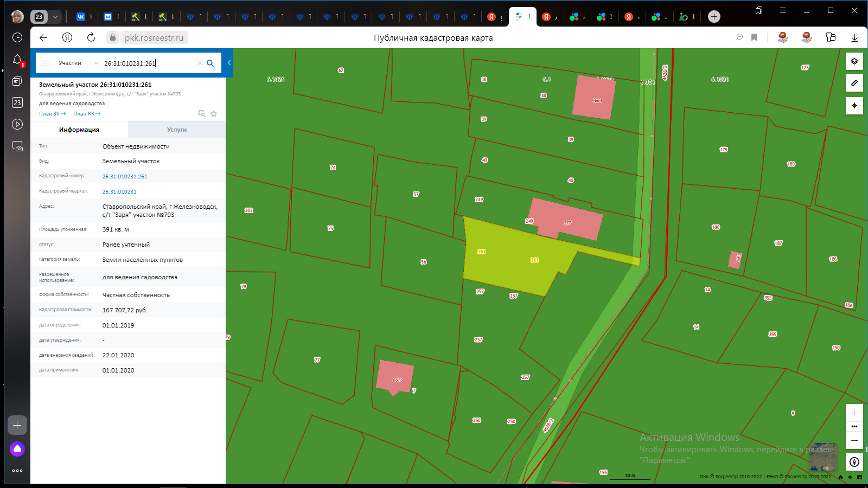868x488 pixels.
Task: Expand the tab list dropdown arrow
Action: pos(55,17)
